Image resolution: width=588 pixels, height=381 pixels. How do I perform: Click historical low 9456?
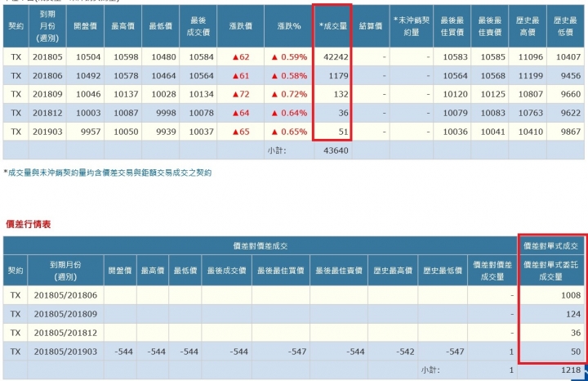571,76
